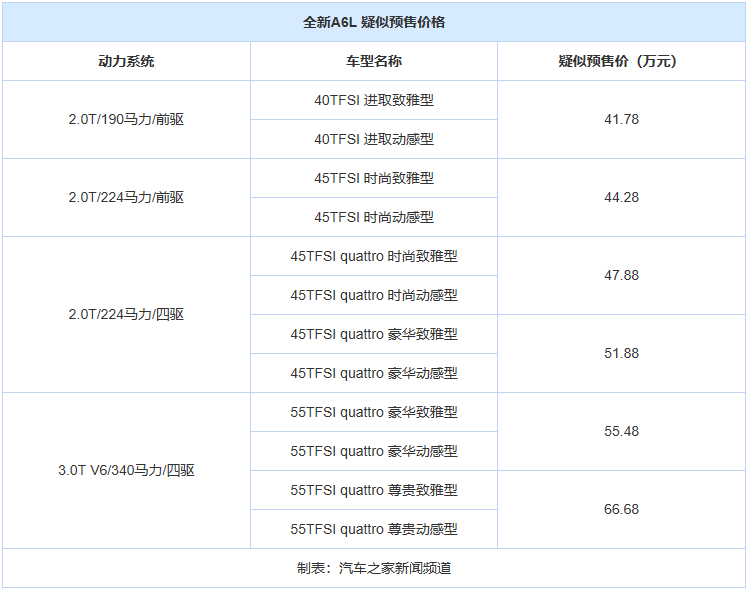This screenshot has width=750, height=590.
Task: Click the 疑似预售价(万元) column header
Action: (621, 61)
